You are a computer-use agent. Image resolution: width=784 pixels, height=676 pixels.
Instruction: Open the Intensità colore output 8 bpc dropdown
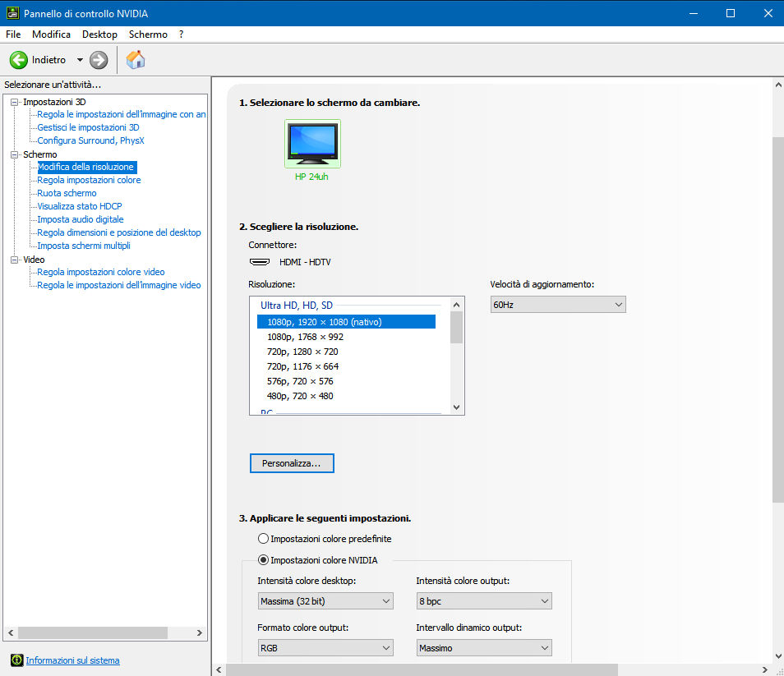(484, 601)
